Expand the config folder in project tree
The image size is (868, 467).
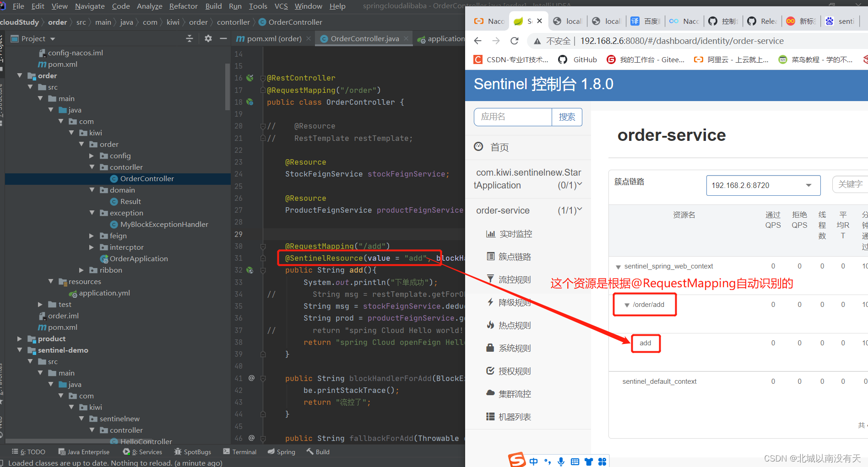[92, 156]
